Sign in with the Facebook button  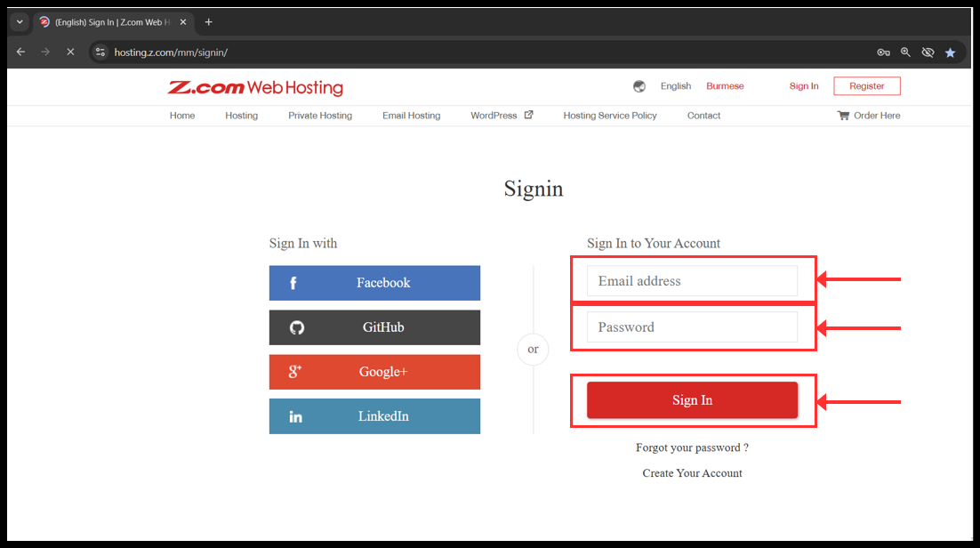[375, 283]
